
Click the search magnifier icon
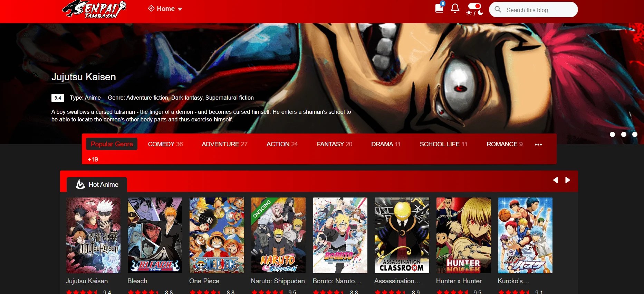[498, 9]
